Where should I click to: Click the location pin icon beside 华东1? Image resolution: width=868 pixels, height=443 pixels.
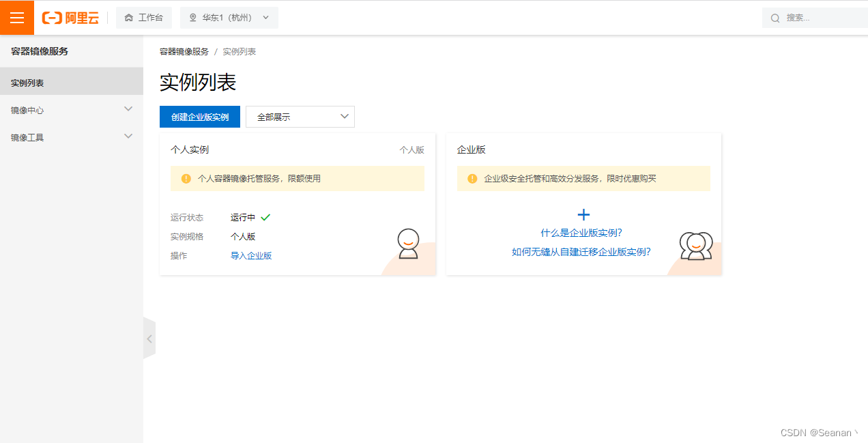(x=192, y=17)
